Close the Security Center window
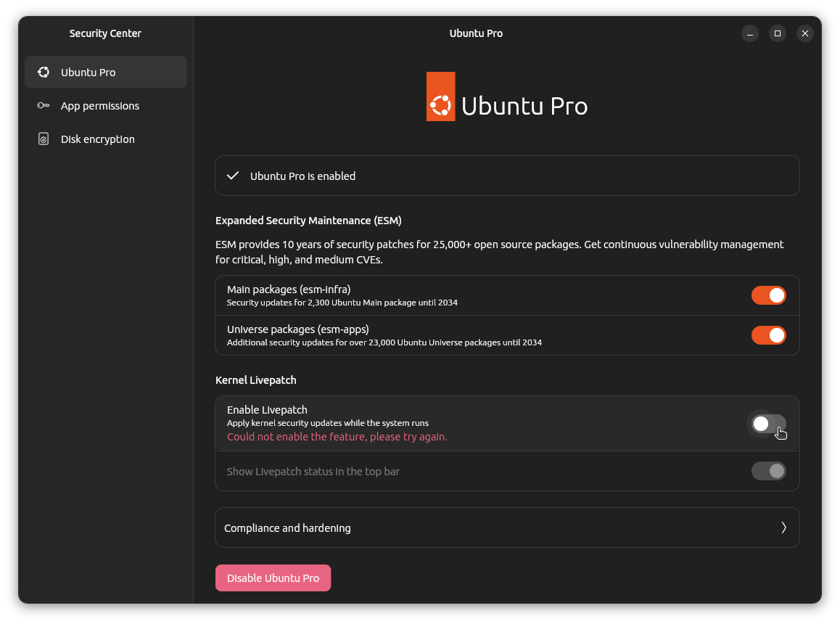This screenshot has width=840, height=624. [x=804, y=33]
